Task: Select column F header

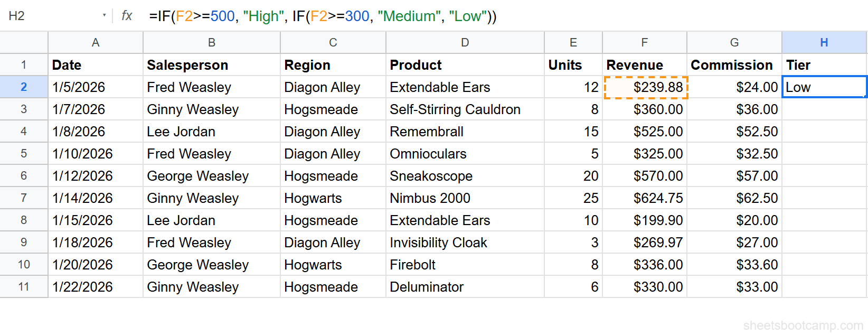Action: pyautogui.click(x=644, y=42)
